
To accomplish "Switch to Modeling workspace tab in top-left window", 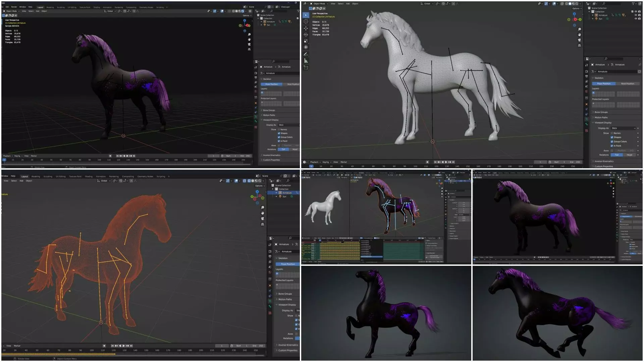I will coord(50,7).
